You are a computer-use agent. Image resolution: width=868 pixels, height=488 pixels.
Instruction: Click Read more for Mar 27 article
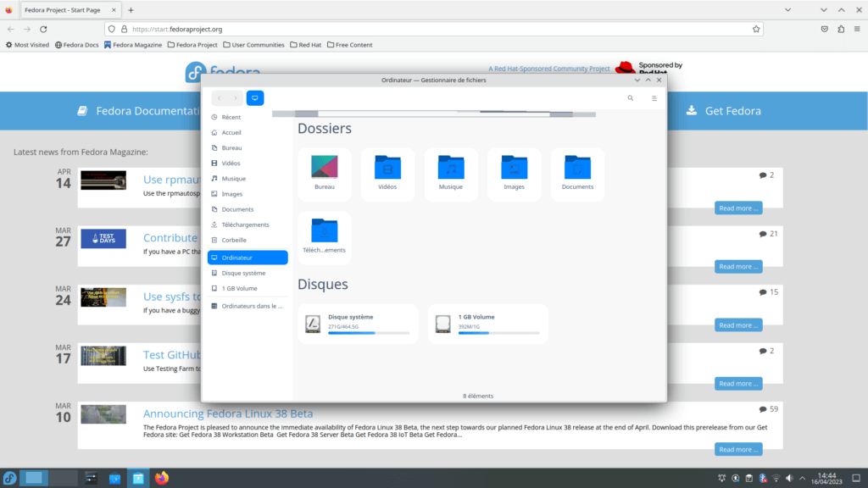(x=738, y=267)
